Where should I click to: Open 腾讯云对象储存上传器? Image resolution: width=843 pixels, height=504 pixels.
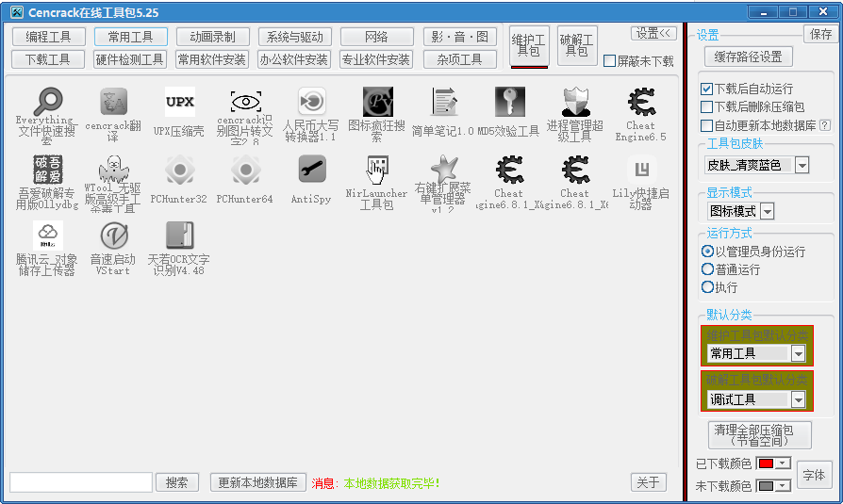click(x=47, y=236)
